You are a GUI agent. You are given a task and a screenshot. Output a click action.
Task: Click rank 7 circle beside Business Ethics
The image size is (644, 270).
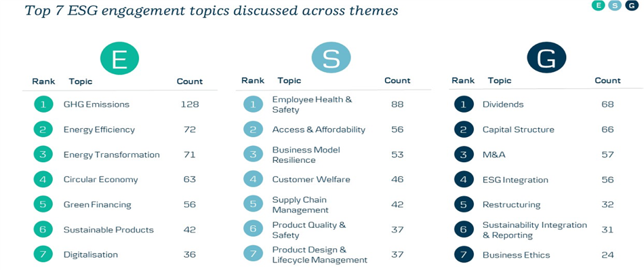(464, 255)
